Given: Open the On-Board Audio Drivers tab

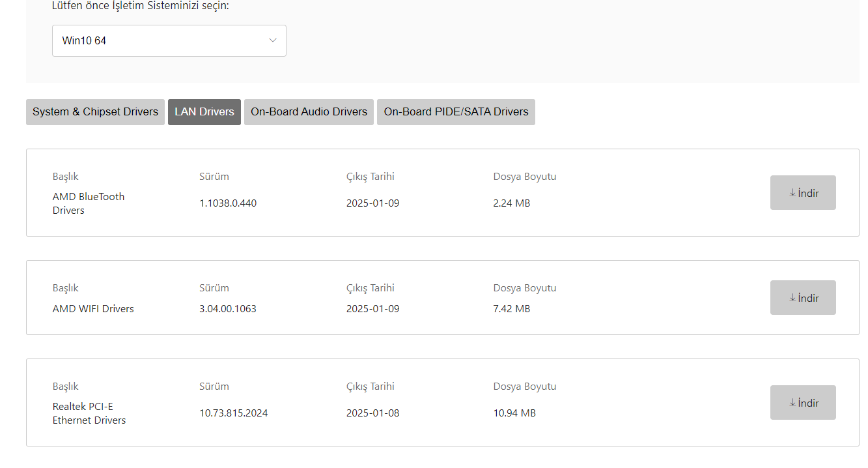Looking at the screenshot, I should tap(309, 112).
